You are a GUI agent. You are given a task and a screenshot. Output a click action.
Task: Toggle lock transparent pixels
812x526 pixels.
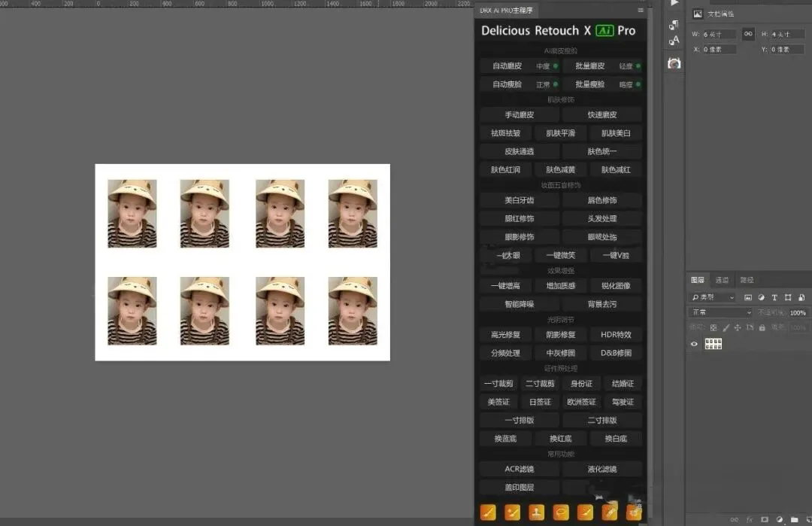click(714, 327)
